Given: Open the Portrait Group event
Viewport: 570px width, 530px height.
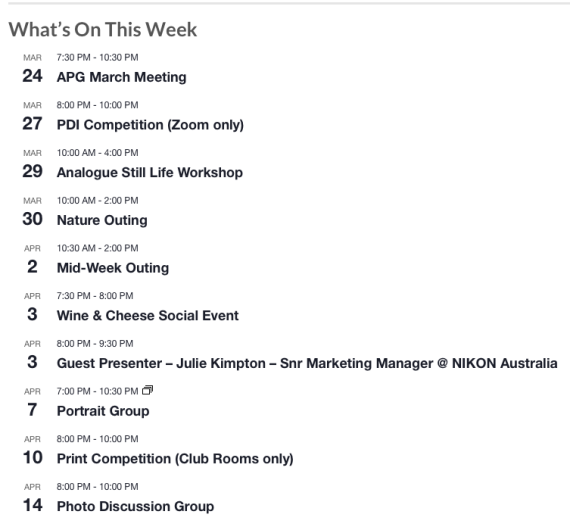Looking at the screenshot, I should (x=103, y=411).
